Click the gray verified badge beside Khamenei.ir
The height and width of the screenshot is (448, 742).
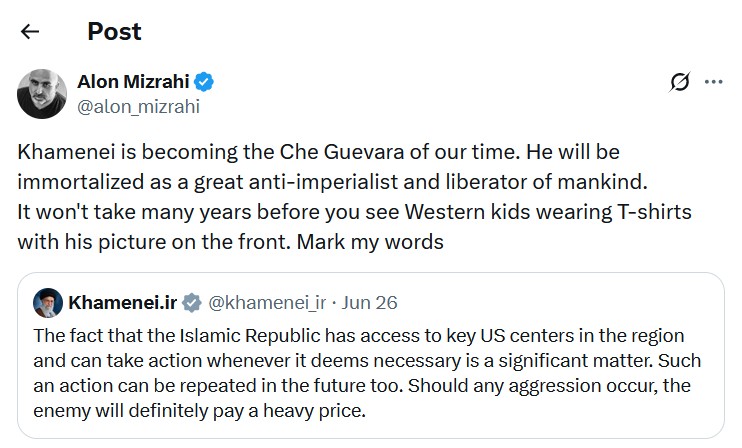(x=192, y=303)
